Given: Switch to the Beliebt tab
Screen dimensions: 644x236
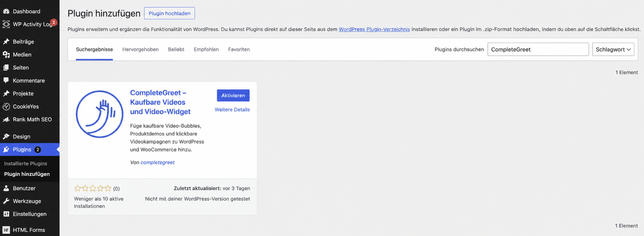Looking at the screenshot, I should (176, 49).
